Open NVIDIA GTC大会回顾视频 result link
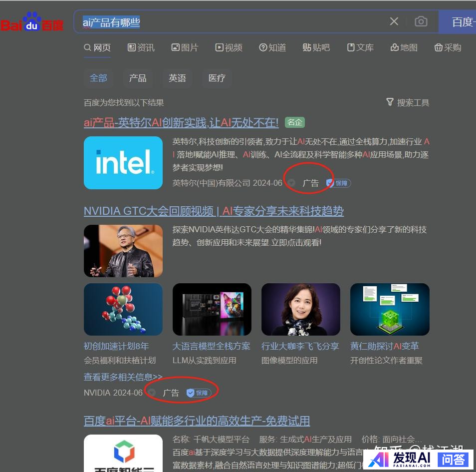 pos(214,211)
